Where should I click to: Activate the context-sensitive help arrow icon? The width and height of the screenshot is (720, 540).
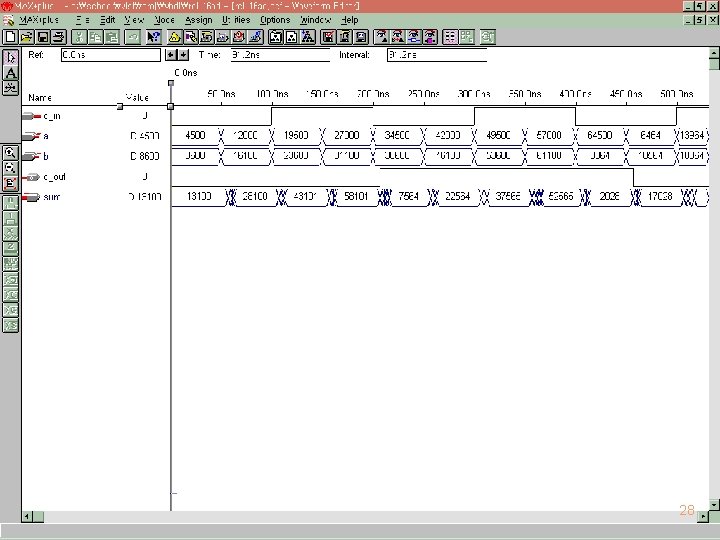153,37
